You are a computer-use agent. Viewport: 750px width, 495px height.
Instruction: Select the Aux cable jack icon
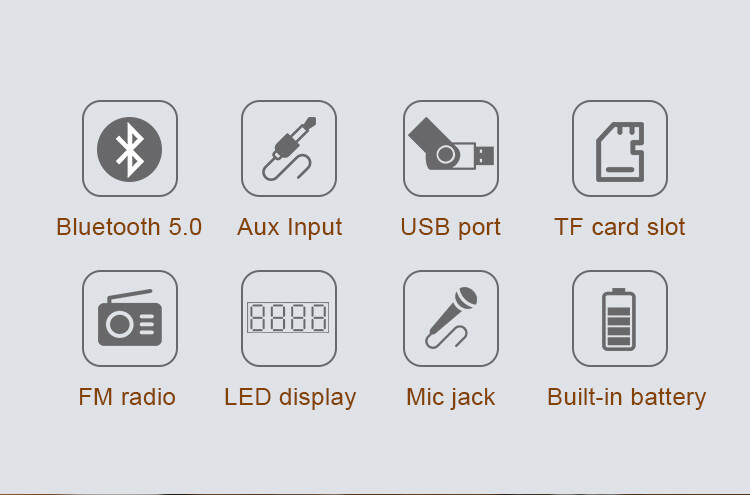click(x=289, y=149)
